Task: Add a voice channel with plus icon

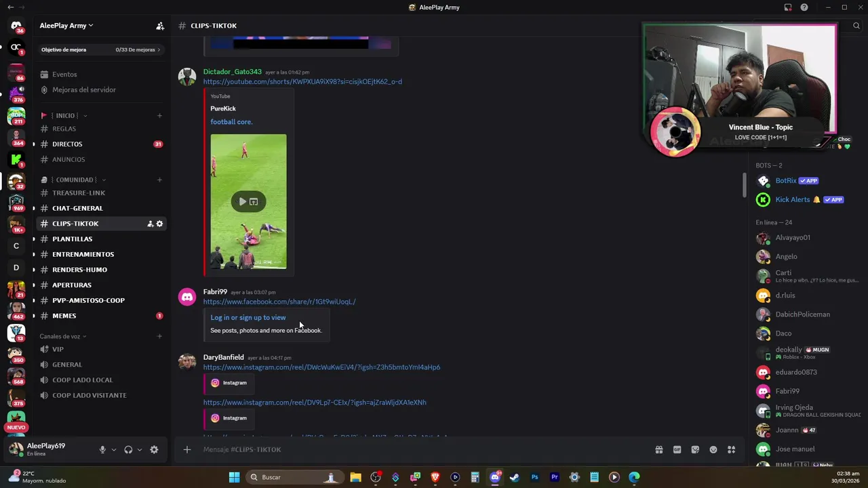Action: pyautogui.click(x=160, y=336)
